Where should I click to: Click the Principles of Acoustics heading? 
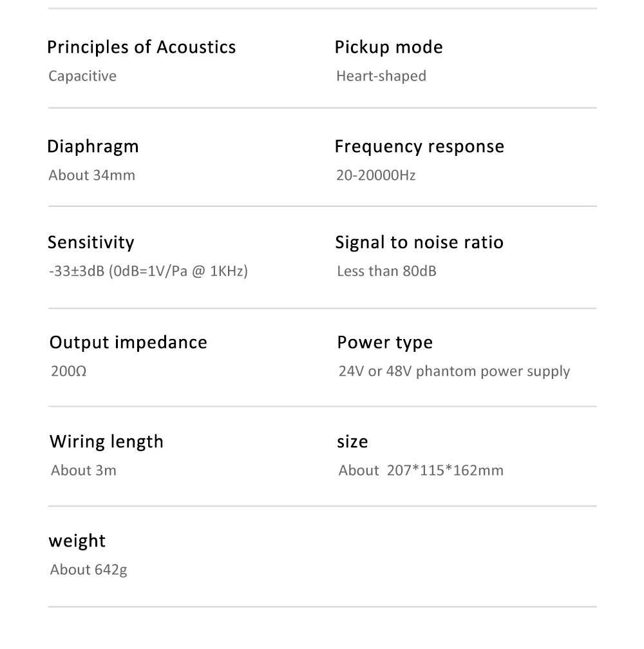pyautogui.click(x=142, y=47)
